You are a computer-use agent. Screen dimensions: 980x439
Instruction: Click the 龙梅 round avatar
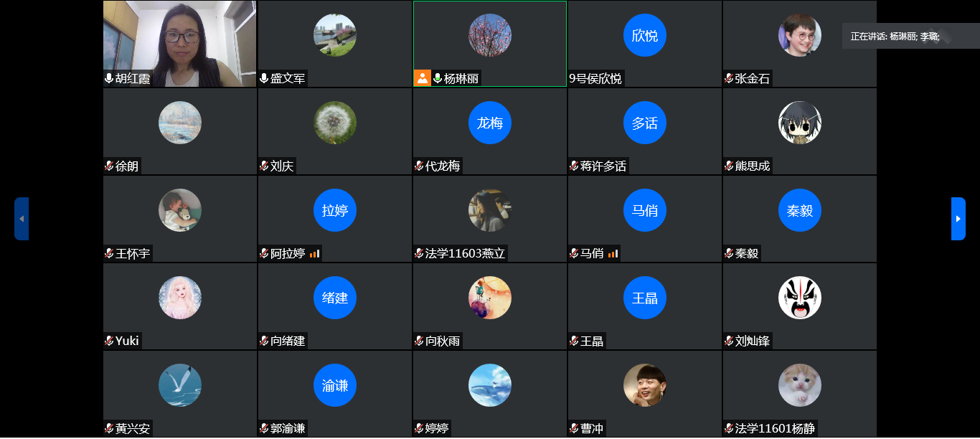[490, 123]
